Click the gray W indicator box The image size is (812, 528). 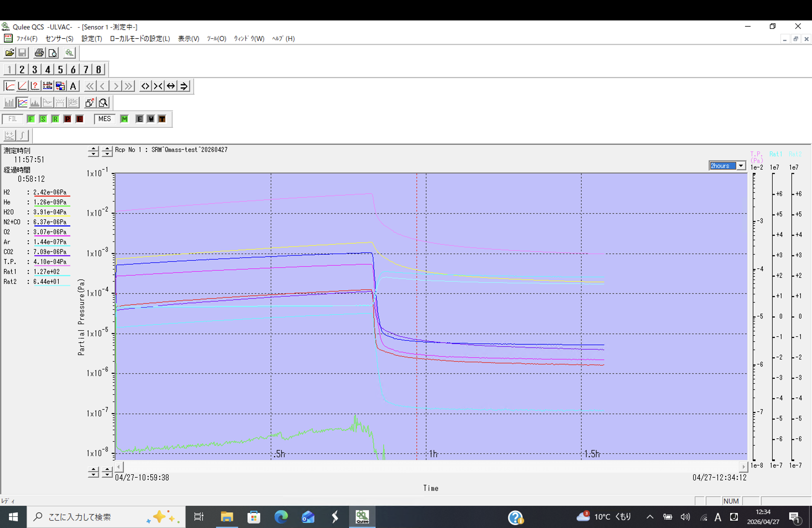[151, 119]
